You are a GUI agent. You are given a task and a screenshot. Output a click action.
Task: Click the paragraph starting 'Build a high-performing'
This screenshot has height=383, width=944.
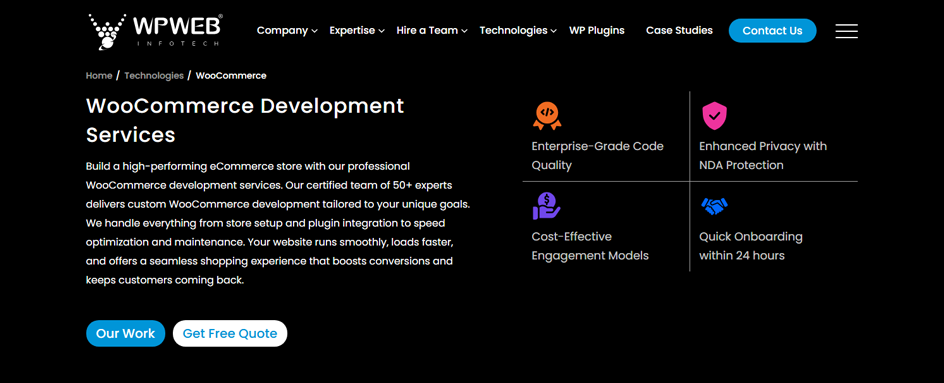[278, 223]
